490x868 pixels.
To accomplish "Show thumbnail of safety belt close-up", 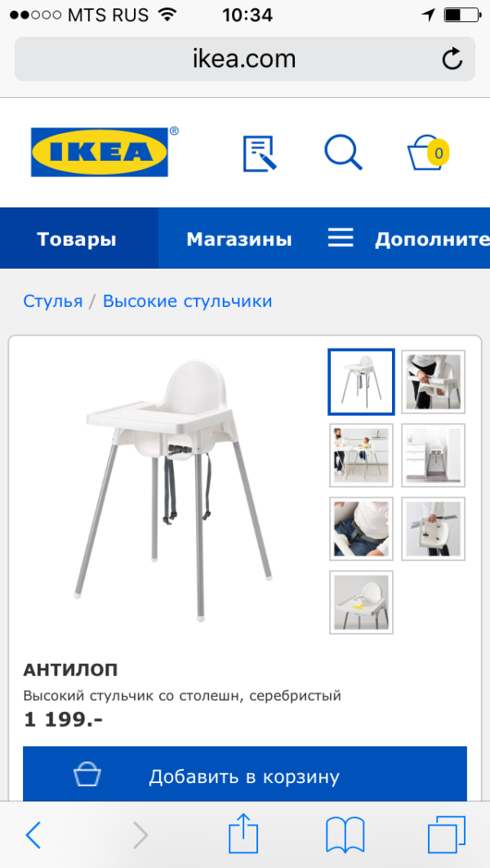I will [x=361, y=528].
